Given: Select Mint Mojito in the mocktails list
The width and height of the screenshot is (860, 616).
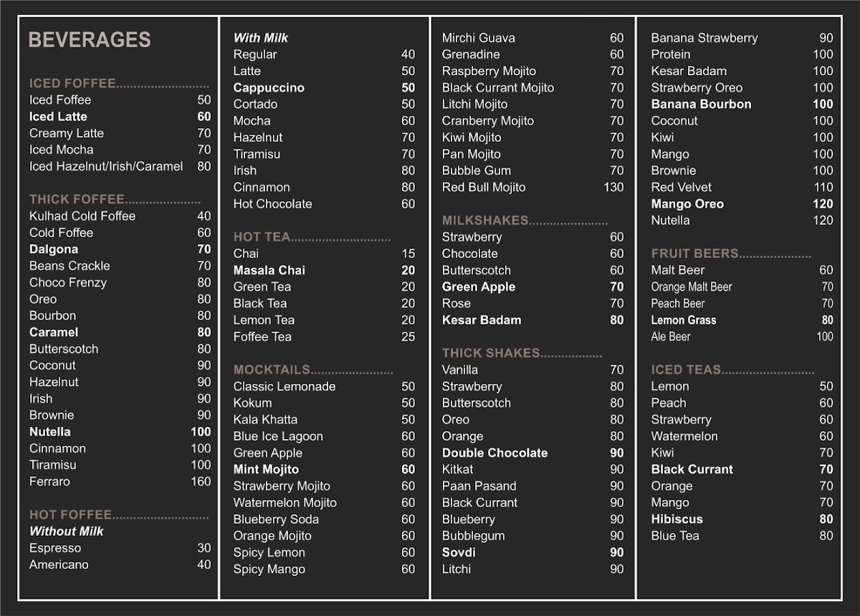Looking at the screenshot, I should coord(266,469).
